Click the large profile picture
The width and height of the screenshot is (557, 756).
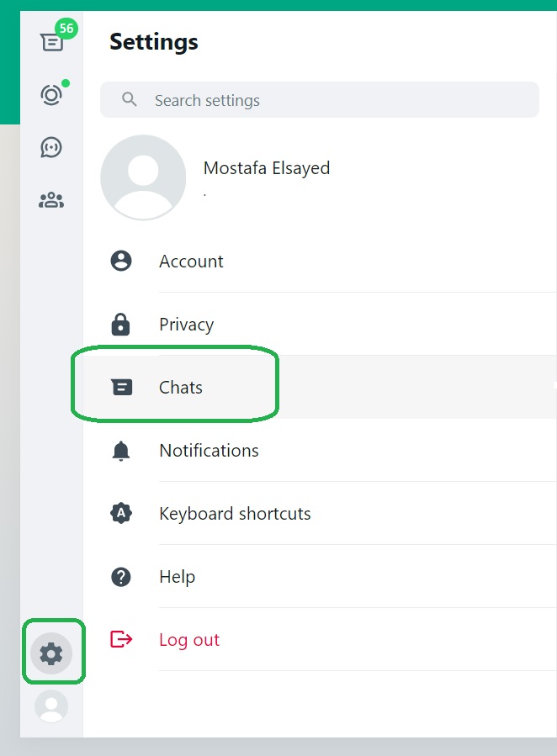pyautogui.click(x=143, y=177)
